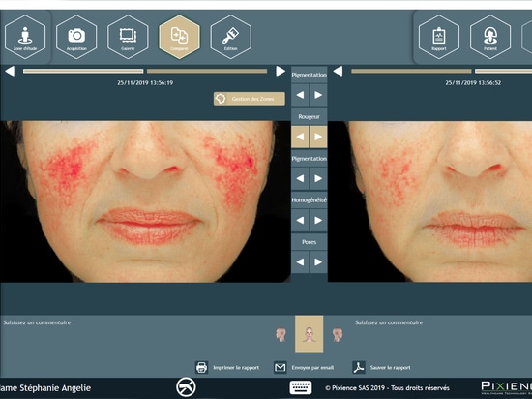Open the on-screen keyboard icon

301,387
